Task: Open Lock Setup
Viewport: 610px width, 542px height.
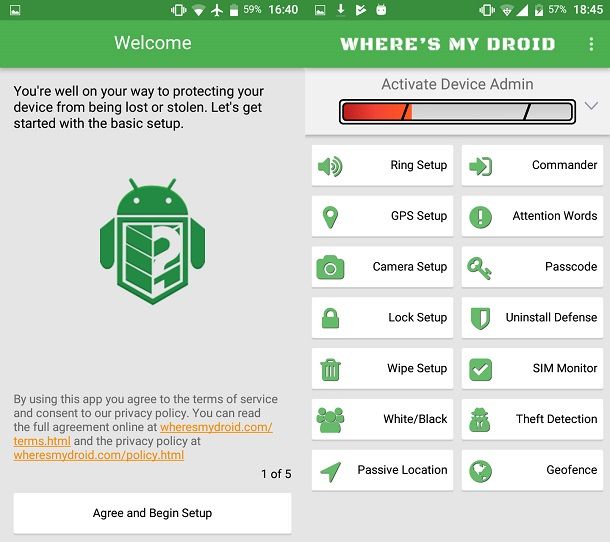Action: coord(382,317)
